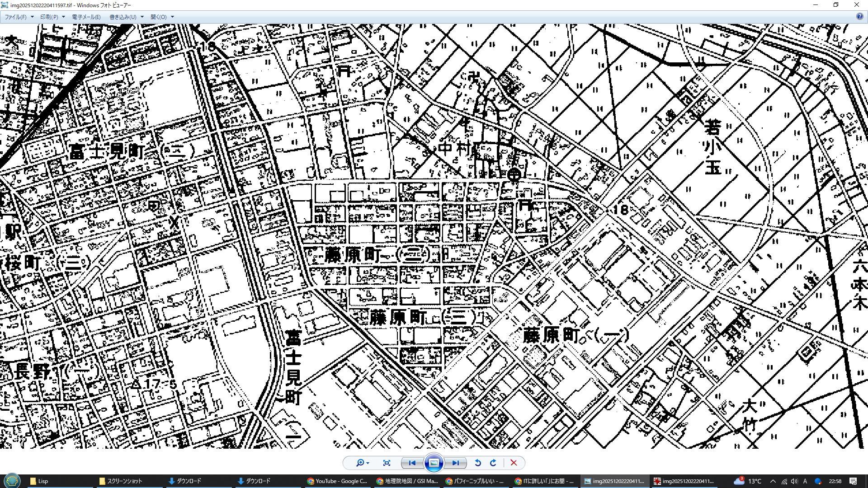
Task: Click the volume speaker tray icon
Action: [794, 481]
